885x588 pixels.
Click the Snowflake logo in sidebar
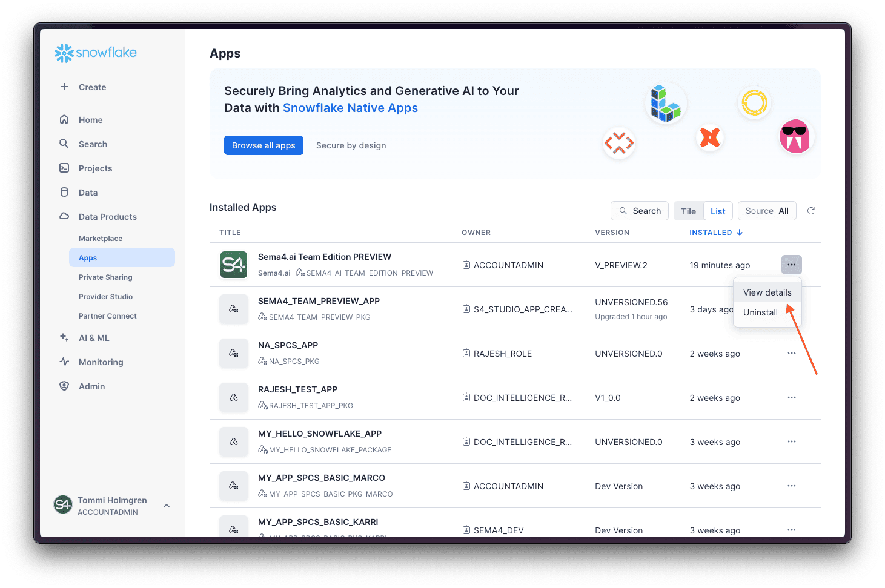[x=95, y=53]
